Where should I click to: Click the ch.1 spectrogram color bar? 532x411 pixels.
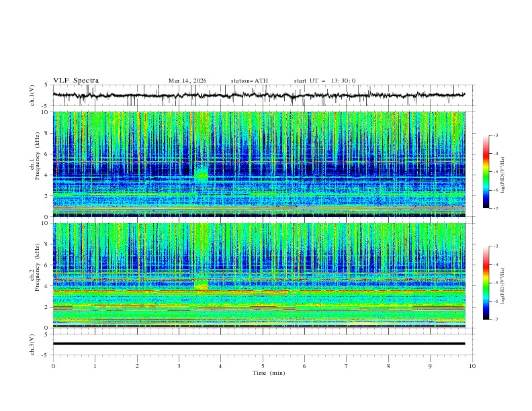coord(486,172)
